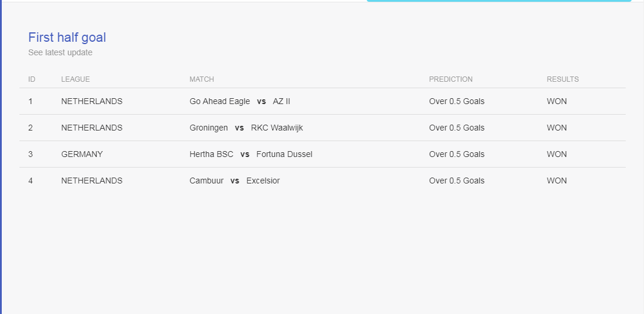Select the GERMANY league cell
Screen dimensions: 644x314
click(x=82, y=154)
